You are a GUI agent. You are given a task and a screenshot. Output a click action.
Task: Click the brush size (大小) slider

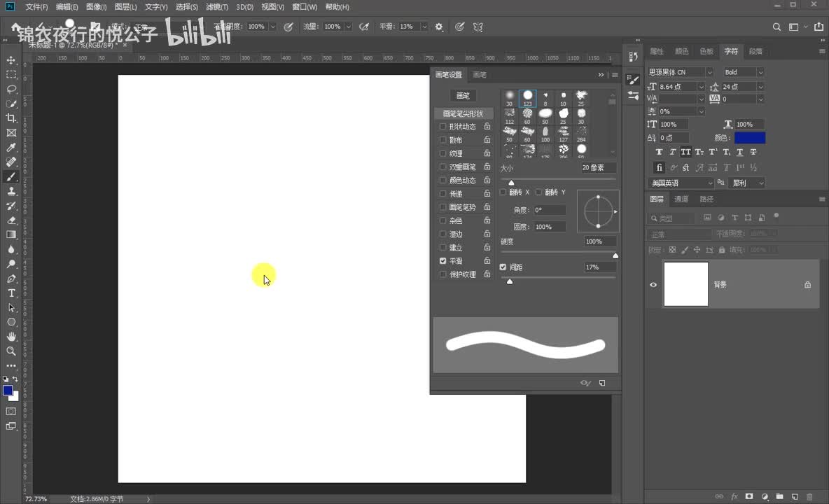[x=558, y=180]
